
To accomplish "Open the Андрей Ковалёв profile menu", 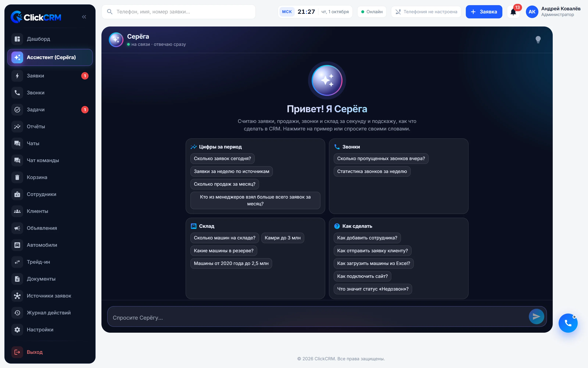I will [553, 12].
